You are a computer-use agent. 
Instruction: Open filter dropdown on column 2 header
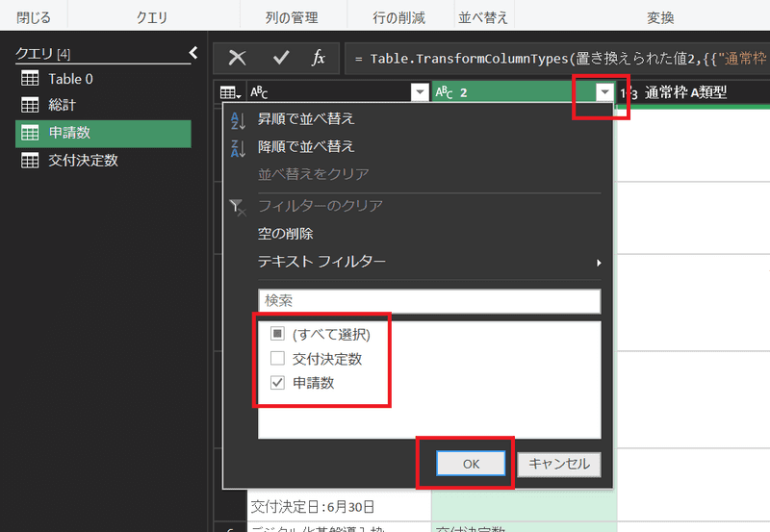coord(604,92)
